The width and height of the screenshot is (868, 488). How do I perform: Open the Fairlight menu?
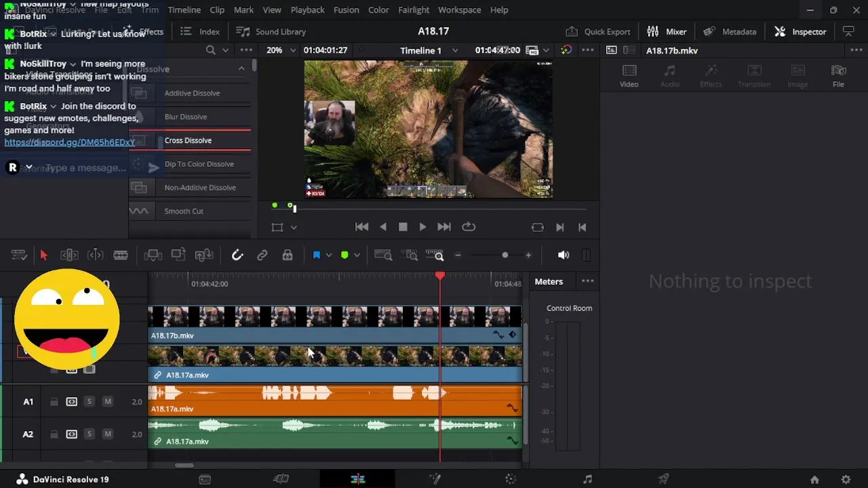tap(414, 9)
